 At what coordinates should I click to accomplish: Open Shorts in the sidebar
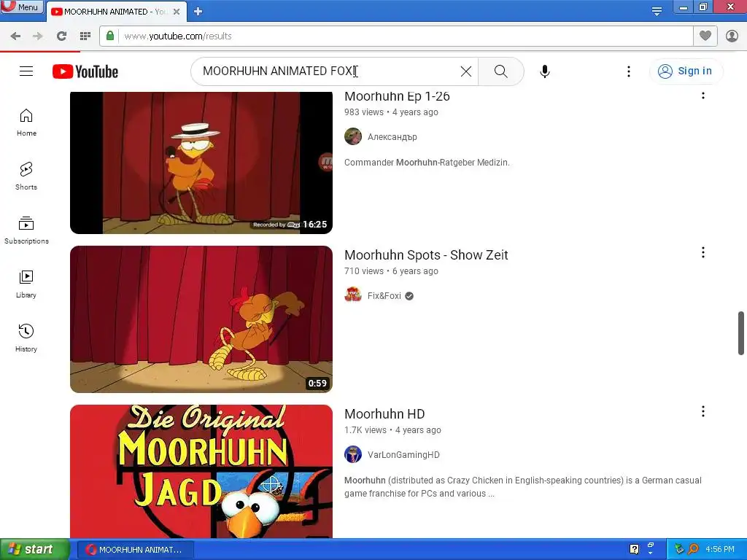click(26, 176)
